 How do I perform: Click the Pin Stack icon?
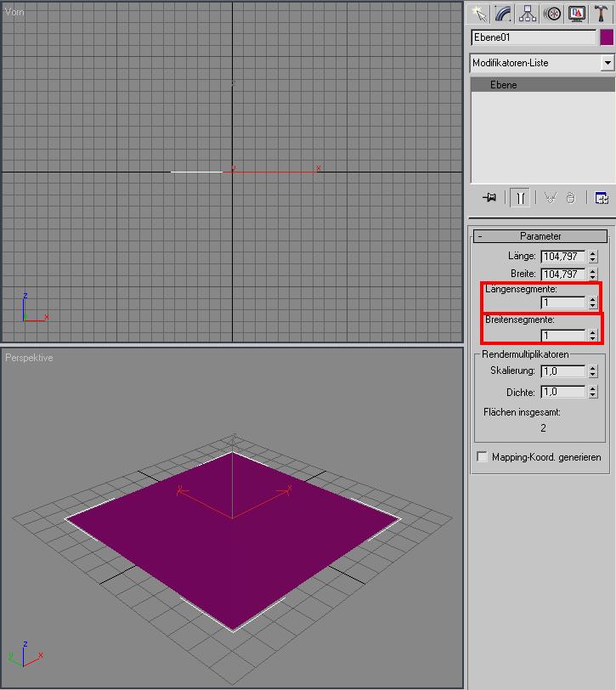(x=489, y=198)
